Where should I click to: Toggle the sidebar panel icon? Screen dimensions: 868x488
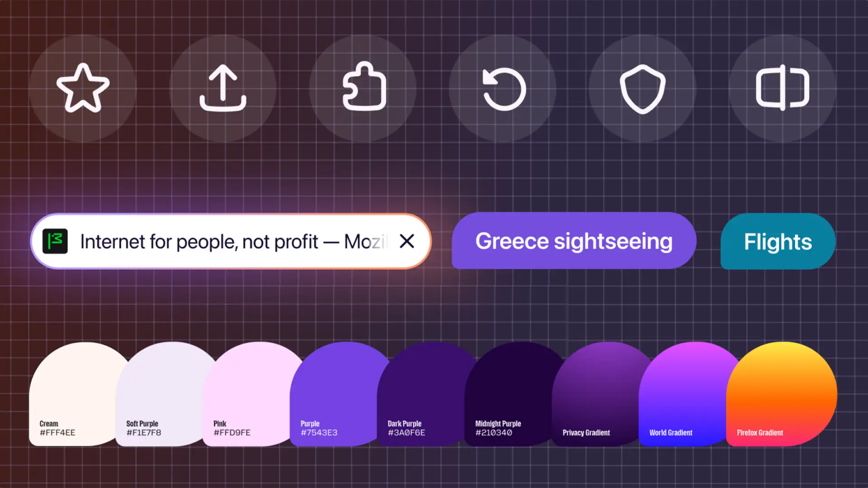[x=783, y=88]
